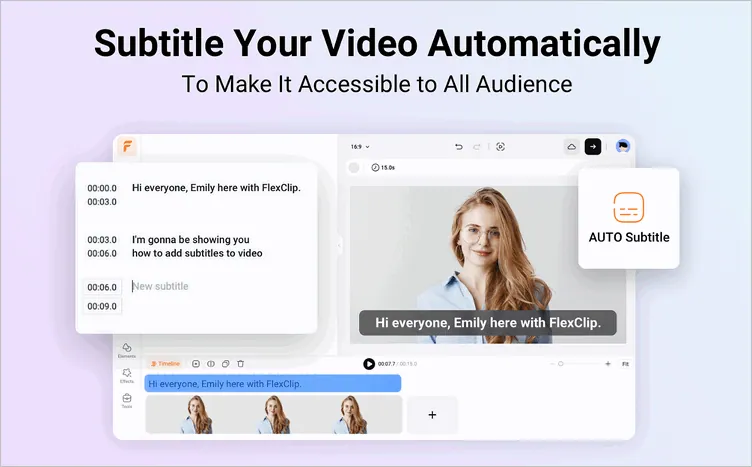Select the subtitle "I'm gonna be showing you"

pos(191,239)
